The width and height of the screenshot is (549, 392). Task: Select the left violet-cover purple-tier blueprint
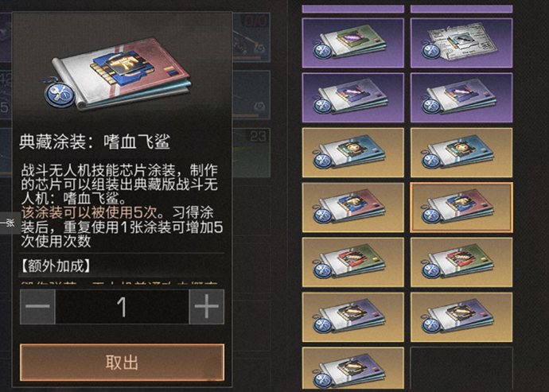353,98
